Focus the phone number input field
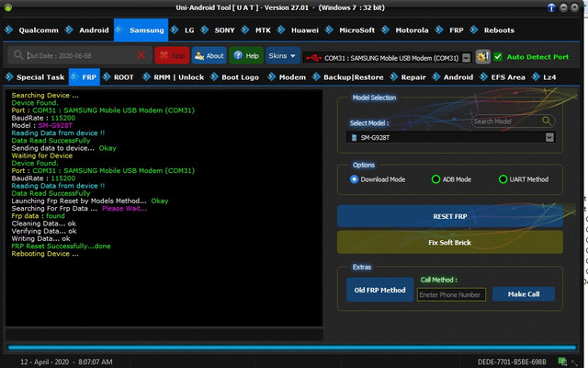 click(x=451, y=294)
